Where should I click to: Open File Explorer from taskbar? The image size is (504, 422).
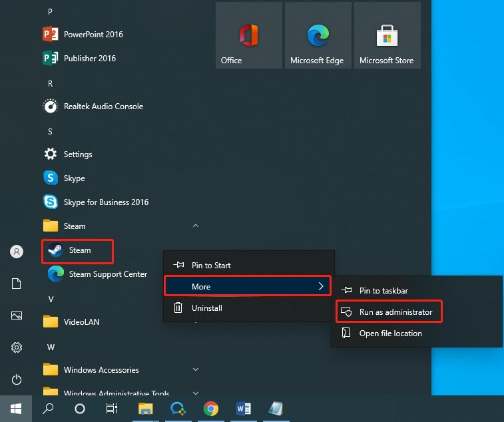pyautogui.click(x=146, y=409)
